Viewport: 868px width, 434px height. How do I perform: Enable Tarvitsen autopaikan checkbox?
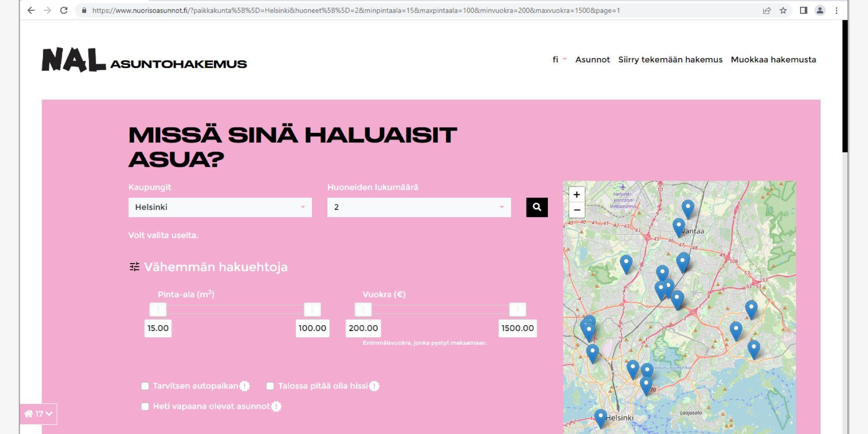pyautogui.click(x=145, y=386)
